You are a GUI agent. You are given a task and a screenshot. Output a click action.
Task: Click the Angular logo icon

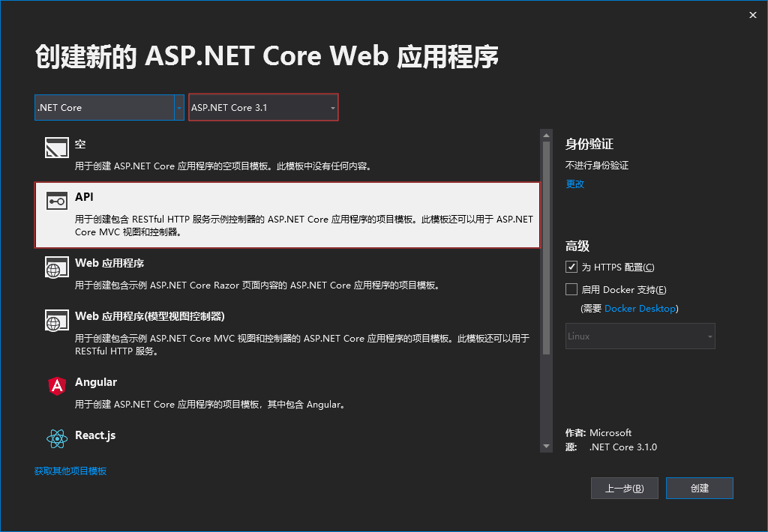point(57,386)
